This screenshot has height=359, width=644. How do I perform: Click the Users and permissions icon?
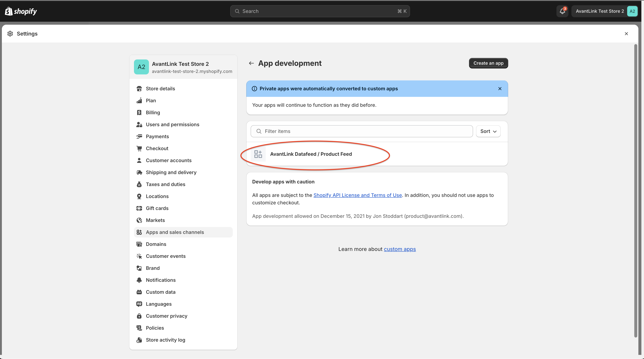tap(139, 125)
